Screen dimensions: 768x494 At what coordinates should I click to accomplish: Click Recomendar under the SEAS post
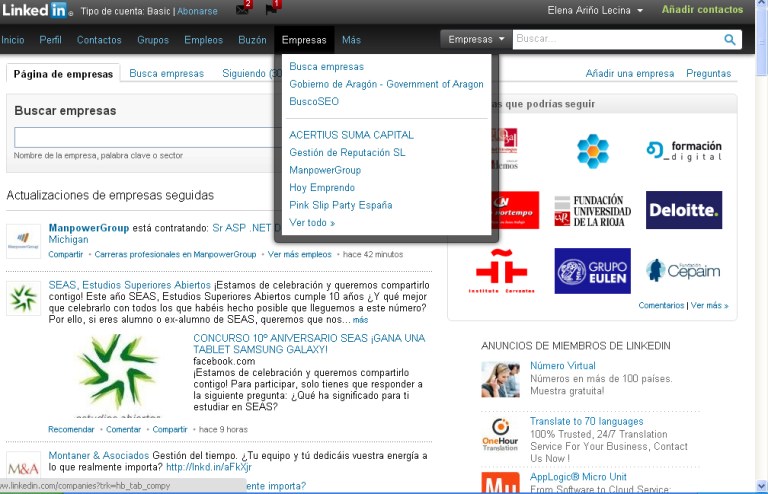point(71,429)
